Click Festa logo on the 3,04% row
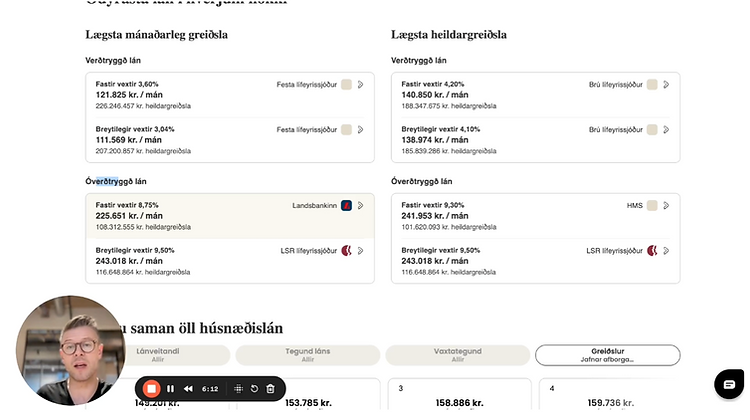 346,130
